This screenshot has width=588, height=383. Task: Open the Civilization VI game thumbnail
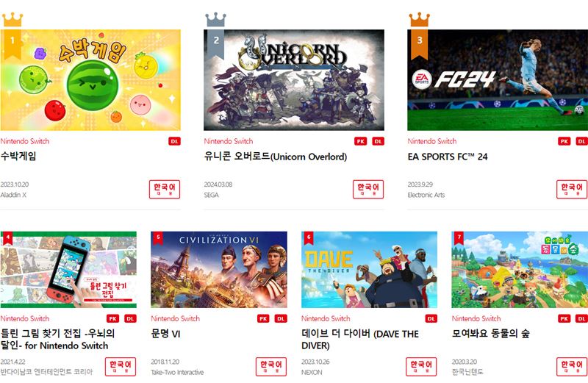[x=219, y=270]
